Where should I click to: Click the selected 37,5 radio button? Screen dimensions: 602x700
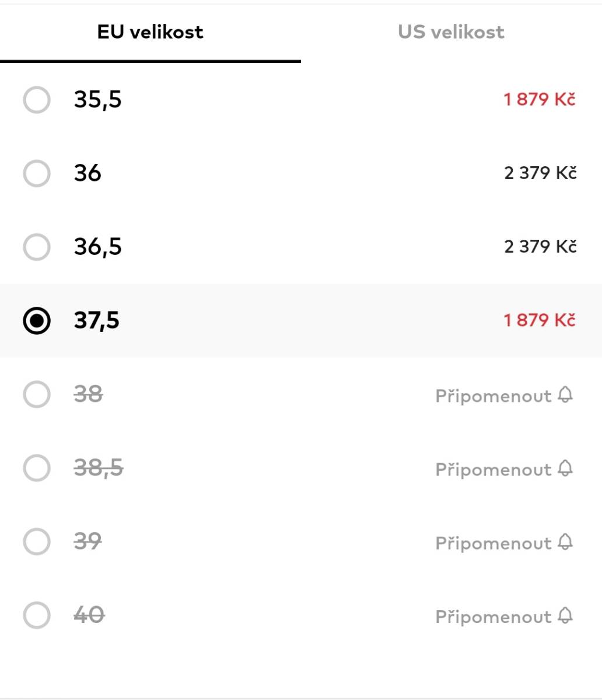(37, 320)
